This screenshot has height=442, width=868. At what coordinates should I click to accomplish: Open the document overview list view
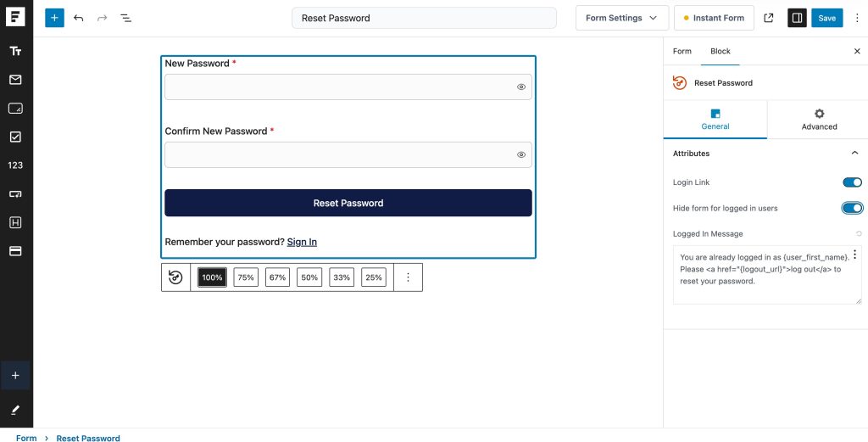coord(126,18)
